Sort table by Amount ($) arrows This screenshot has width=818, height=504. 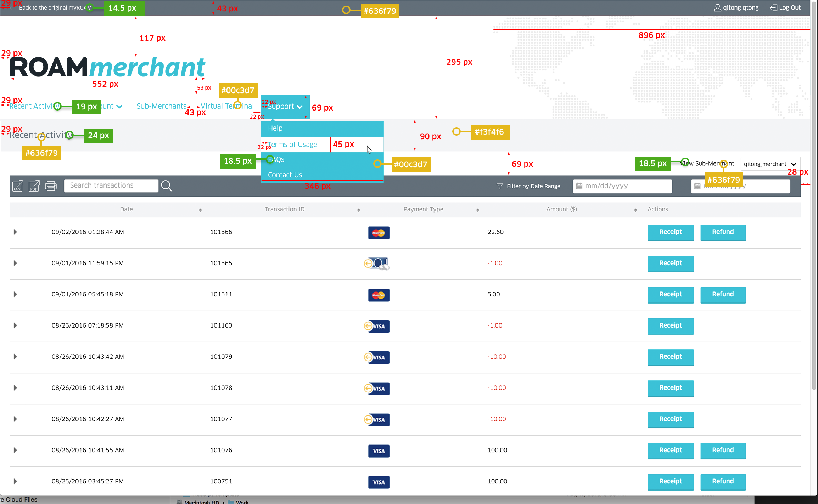(x=635, y=210)
